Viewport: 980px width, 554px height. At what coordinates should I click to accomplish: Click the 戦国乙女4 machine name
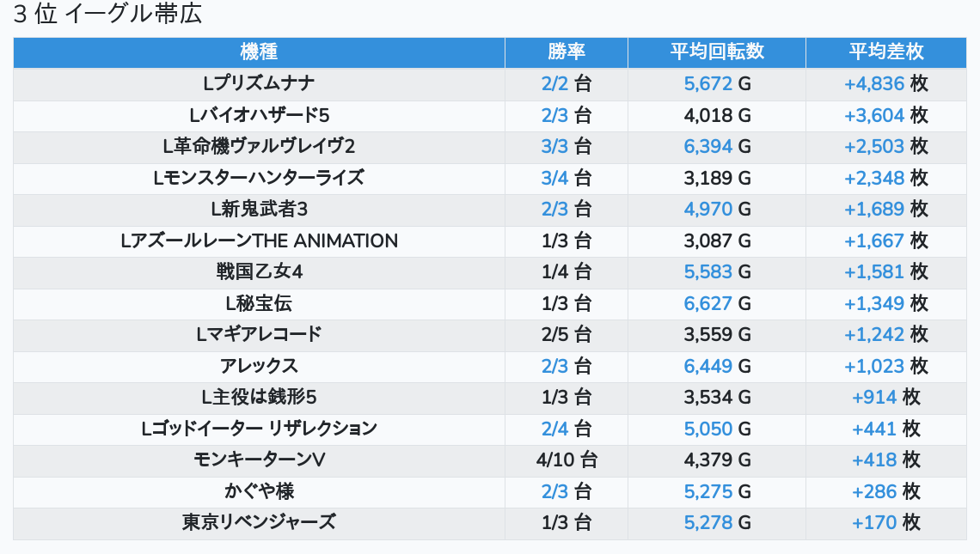point(259,272)
